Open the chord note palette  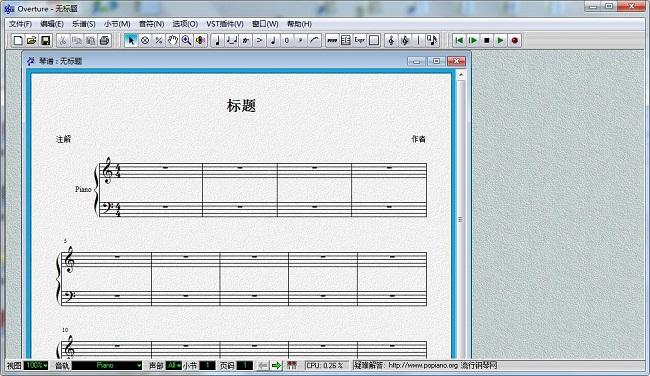[x=432, y=40]
